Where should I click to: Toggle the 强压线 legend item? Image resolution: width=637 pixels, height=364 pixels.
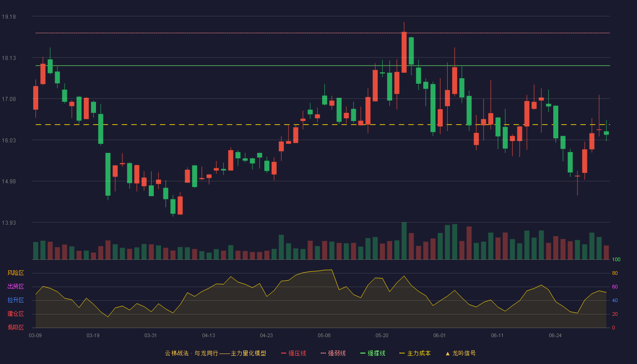click(x=293, y=353)
